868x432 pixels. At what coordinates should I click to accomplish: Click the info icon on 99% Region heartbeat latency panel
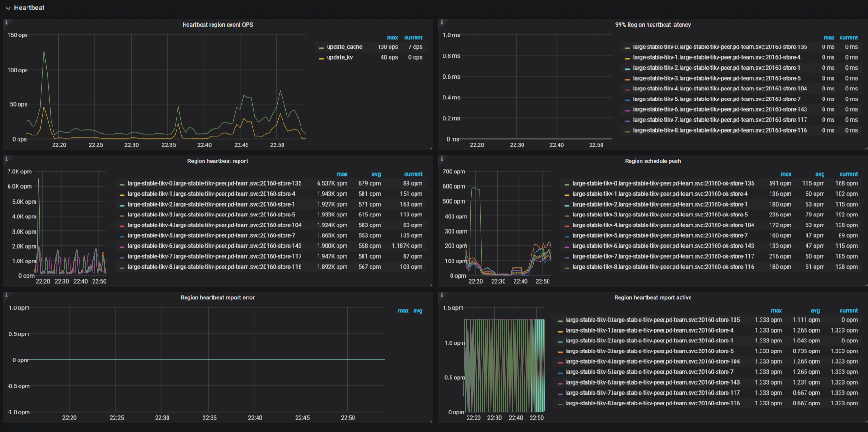(441, 22)
